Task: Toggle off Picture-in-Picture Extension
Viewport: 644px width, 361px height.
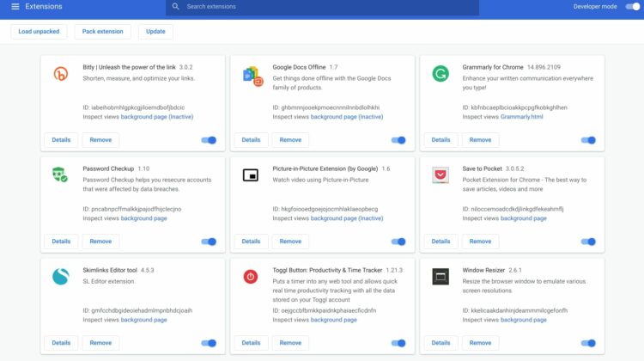Action: [398, 242]
